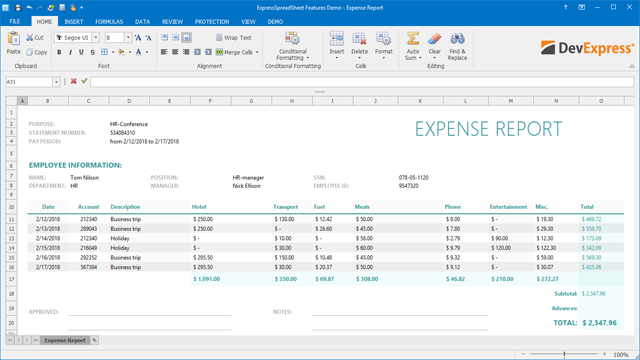Click the fill color paint bucket icon
640x360 pixels.
121,52
